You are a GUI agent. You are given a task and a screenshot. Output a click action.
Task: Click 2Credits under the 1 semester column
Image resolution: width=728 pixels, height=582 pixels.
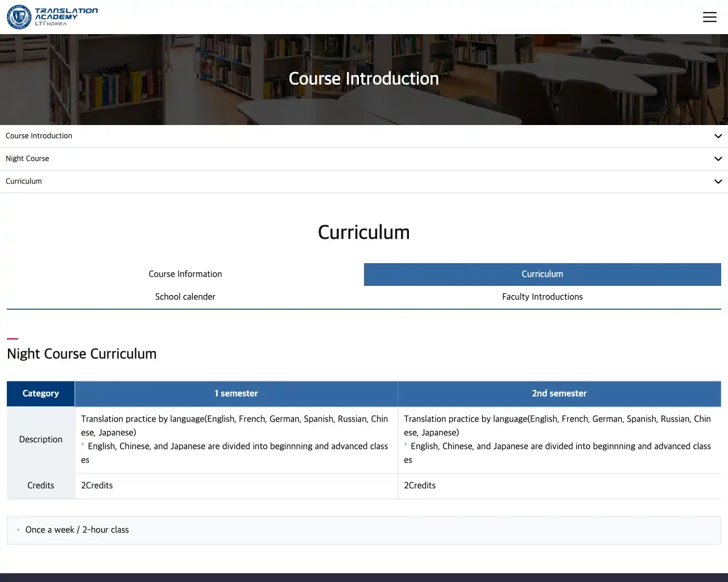tap(97, 485)
